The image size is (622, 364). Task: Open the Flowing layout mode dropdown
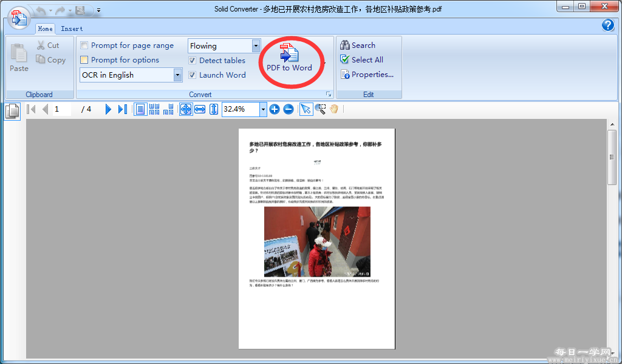pos(256,45)
